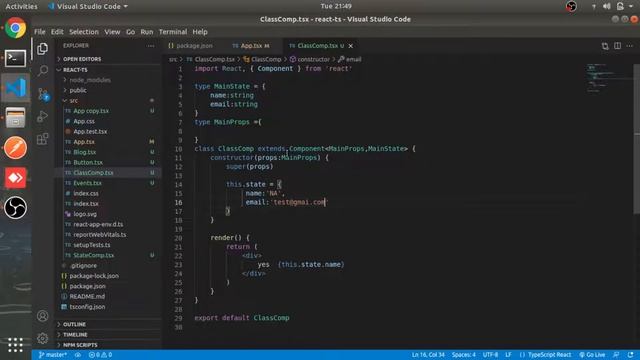Change Spaces: 4 indentation setting
The height and width of the screenshot is (360, 640).
pyautogui.click(x=463, y=355)
